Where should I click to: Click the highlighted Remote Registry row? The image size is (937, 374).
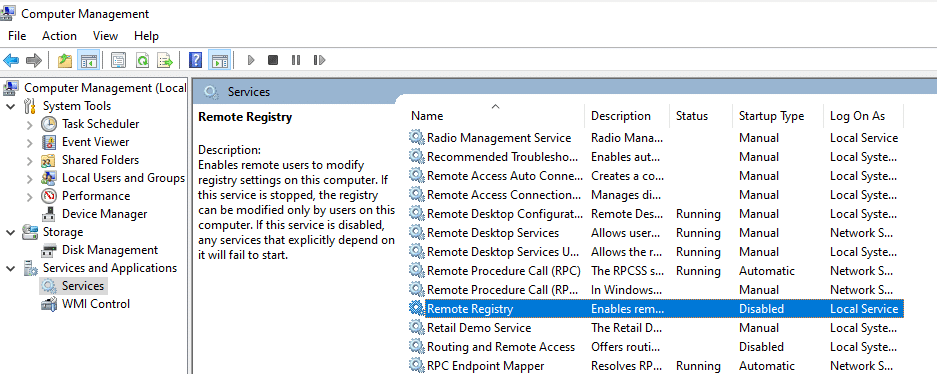point(656,309)
